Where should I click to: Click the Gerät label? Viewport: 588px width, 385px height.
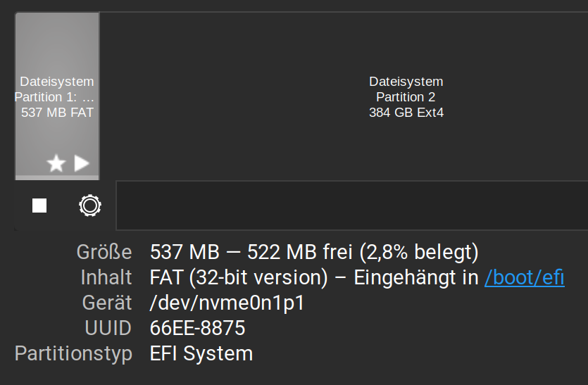pos(107,303)
